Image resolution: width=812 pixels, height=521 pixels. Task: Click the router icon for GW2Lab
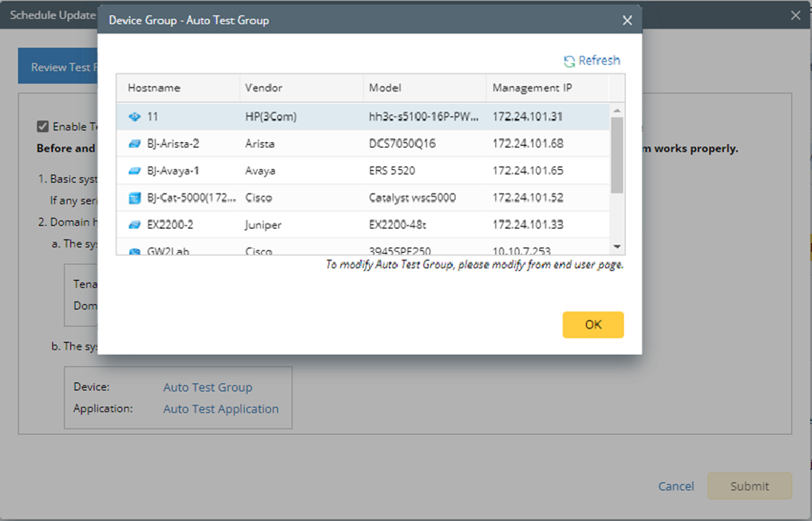(134, 251)
